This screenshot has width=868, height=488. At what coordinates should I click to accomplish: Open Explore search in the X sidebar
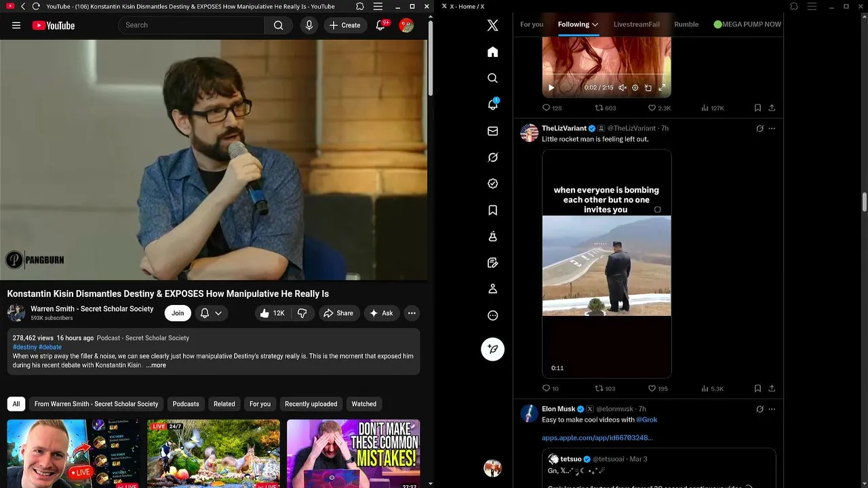tap(493, 78)
